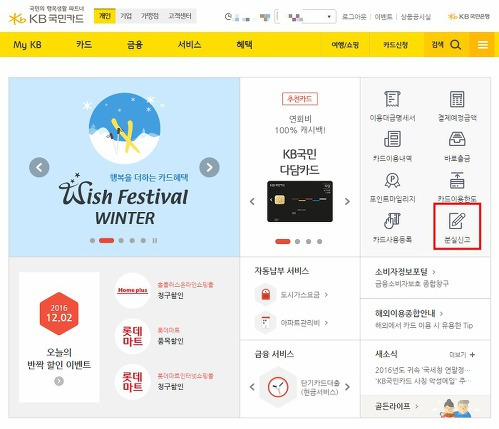
Task: Open 해외이용종합안내 link
Action: click(409, 313)
